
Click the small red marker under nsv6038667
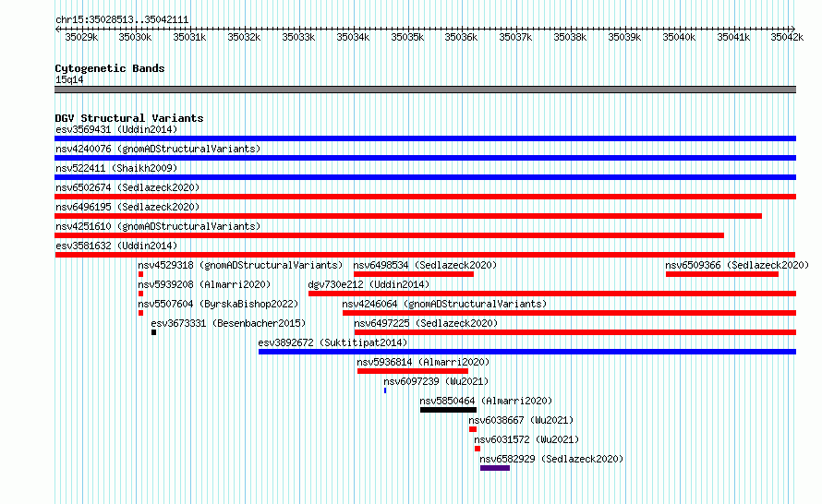pos(473,429)
